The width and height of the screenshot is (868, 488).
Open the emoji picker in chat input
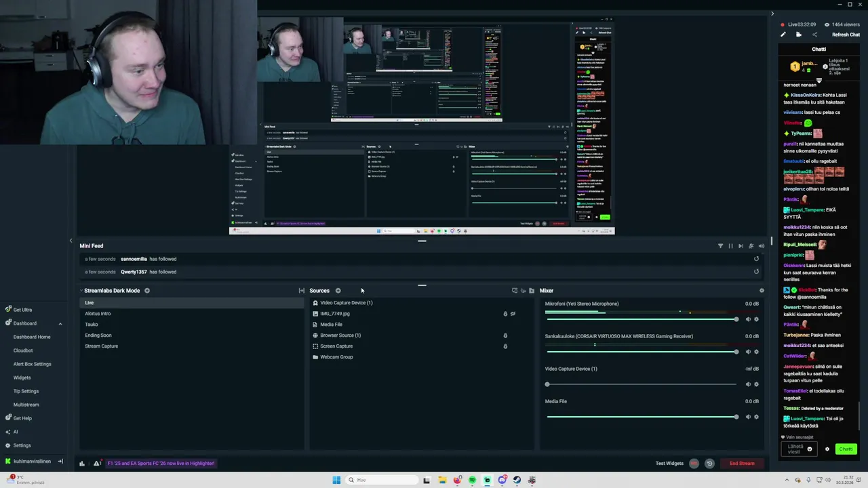click(810, 449)
